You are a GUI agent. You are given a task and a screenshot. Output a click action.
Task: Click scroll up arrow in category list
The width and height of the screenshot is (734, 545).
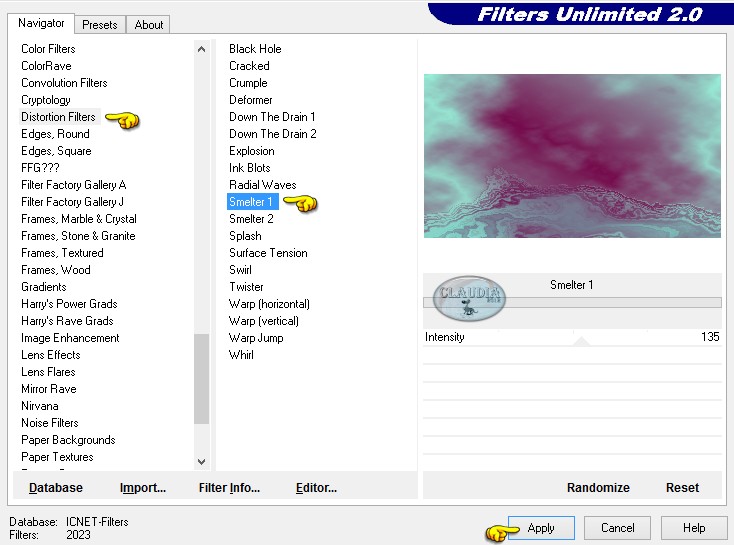201,49
